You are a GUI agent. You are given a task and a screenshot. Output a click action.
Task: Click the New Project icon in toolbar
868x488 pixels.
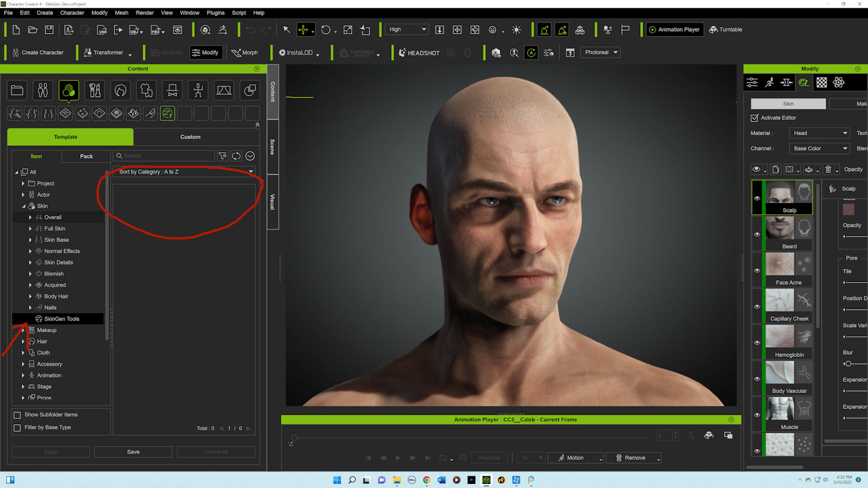click(16, 30)
